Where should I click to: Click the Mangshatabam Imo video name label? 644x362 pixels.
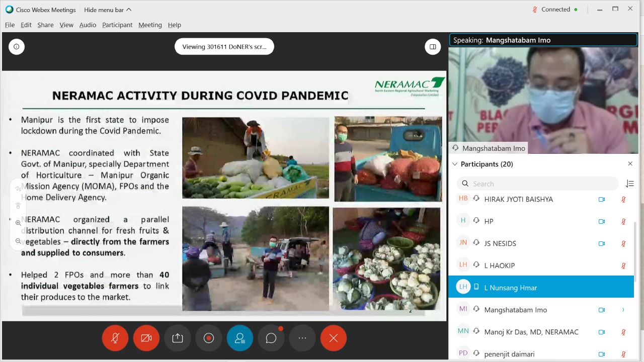tap(489, 148)
